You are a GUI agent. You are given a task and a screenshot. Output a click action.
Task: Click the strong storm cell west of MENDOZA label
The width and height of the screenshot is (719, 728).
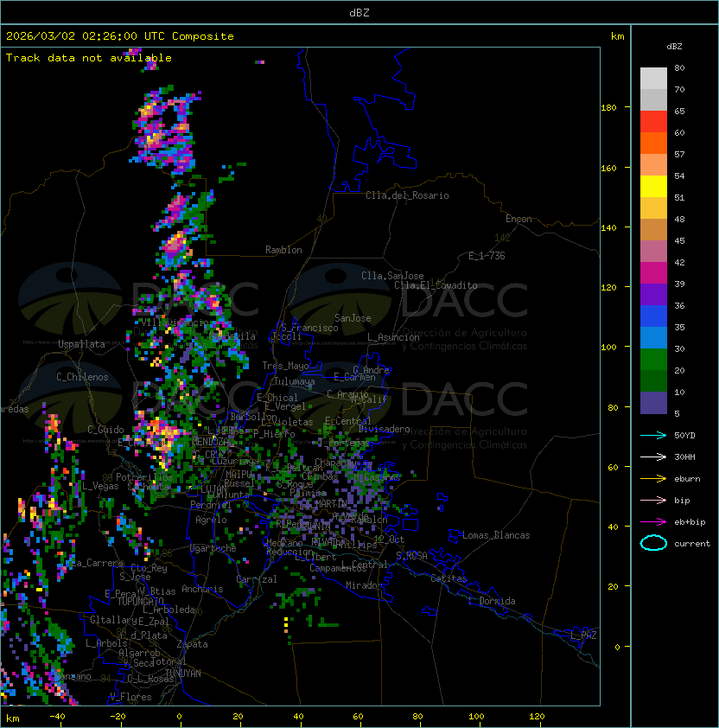click(x=161, y=437)
